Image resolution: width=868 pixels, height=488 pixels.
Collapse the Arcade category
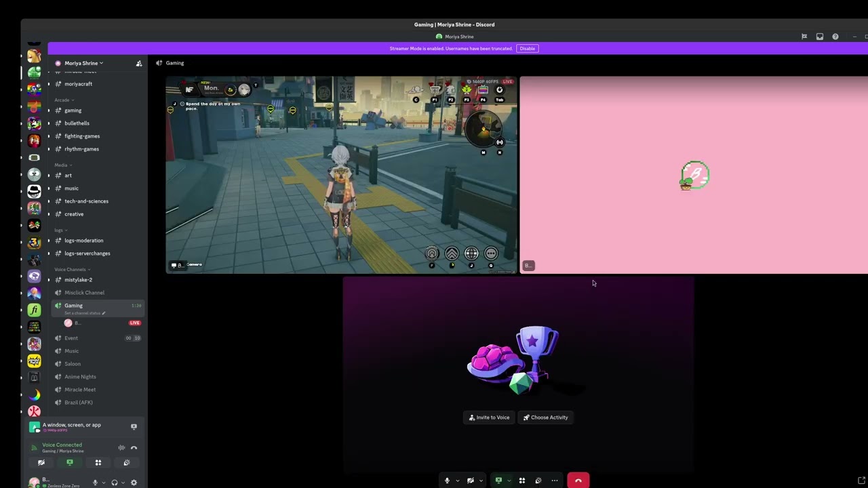click(x=64, y=100)
